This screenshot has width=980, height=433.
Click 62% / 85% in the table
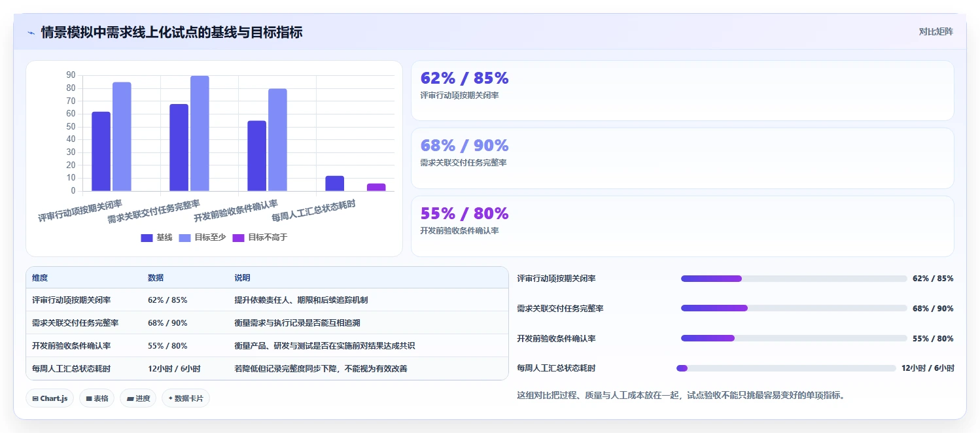tap(167, 300)
